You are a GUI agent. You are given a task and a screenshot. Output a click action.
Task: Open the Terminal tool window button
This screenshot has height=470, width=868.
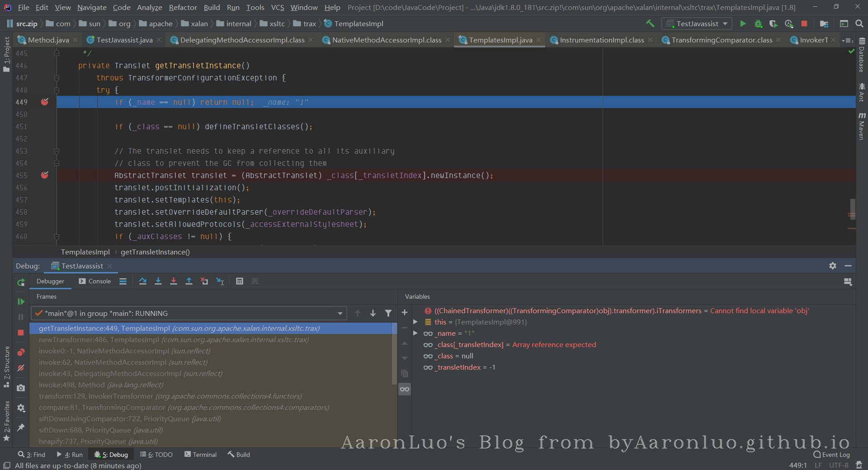pos(200,455)
